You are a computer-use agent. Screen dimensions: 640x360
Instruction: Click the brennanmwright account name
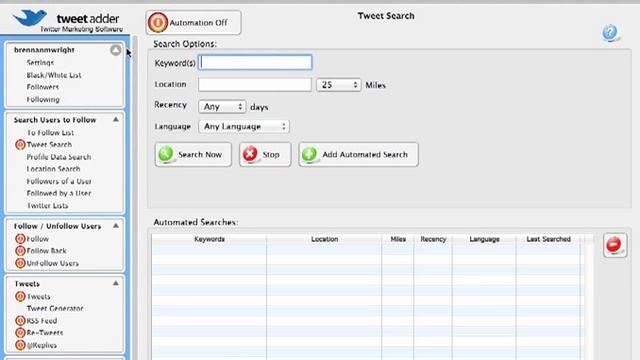[44, 50]
